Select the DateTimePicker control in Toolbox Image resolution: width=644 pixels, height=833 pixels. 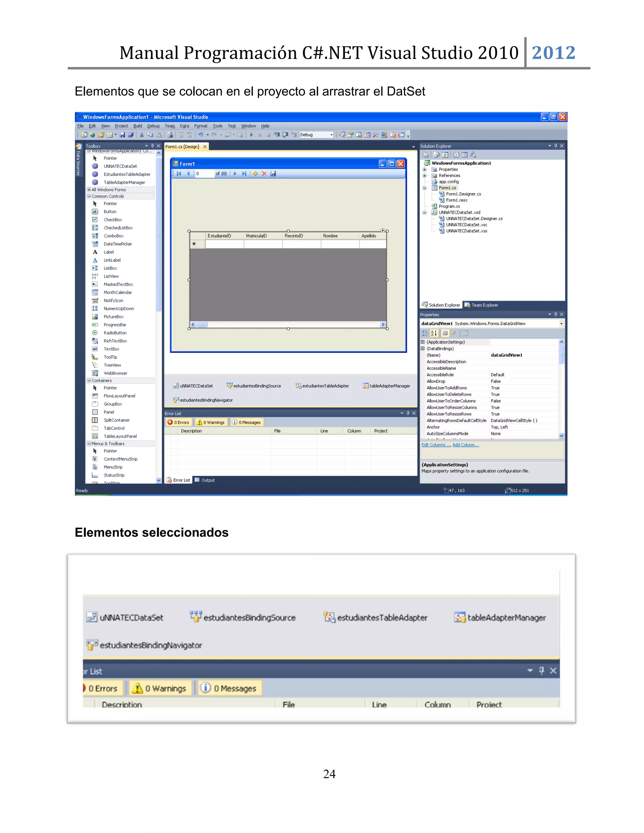point(118,244)
